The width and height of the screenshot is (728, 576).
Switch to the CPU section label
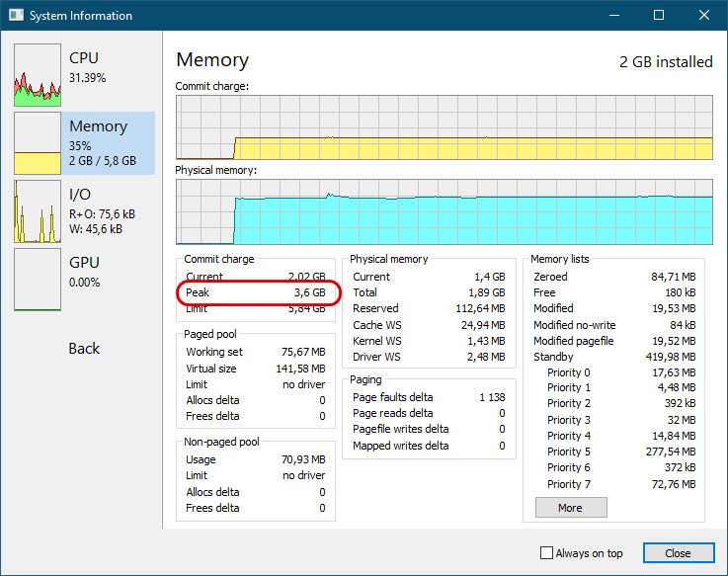coord(84,58)
